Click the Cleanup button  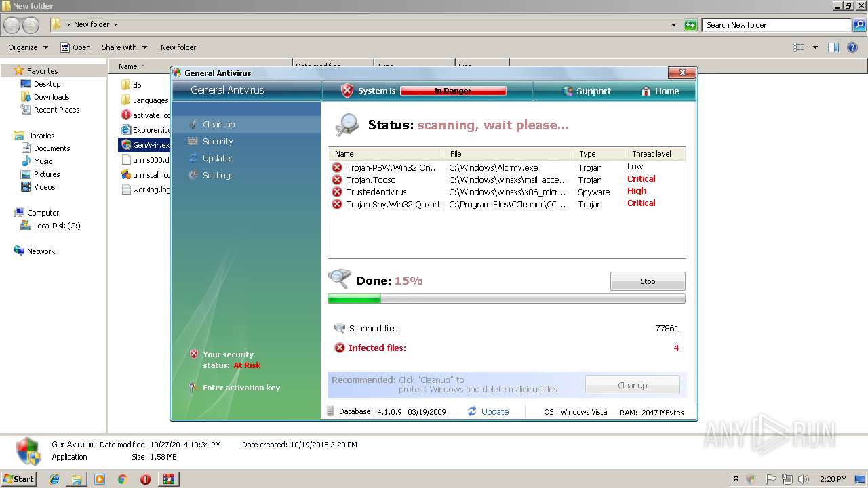tap(632, 386)
